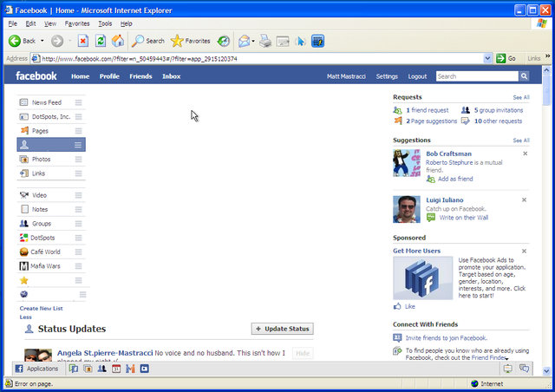Screen dimensions: 555x392
Task: Click the Logout link
Action: click(x=417, y=76)
